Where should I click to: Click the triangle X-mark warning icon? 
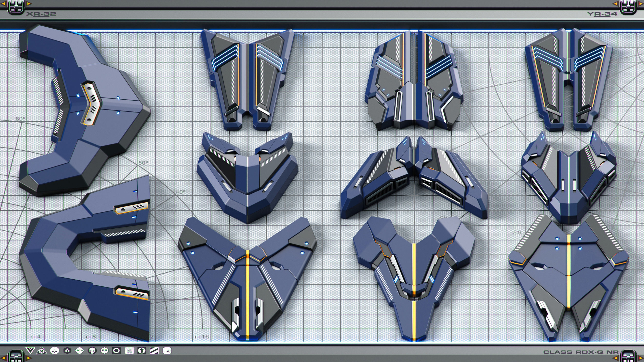point(41,351)
